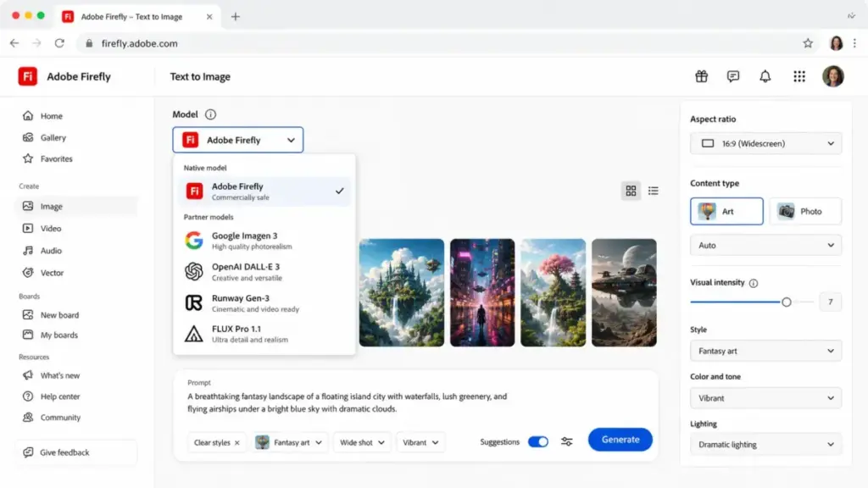Switch to list view of results

tap(654, 191)
